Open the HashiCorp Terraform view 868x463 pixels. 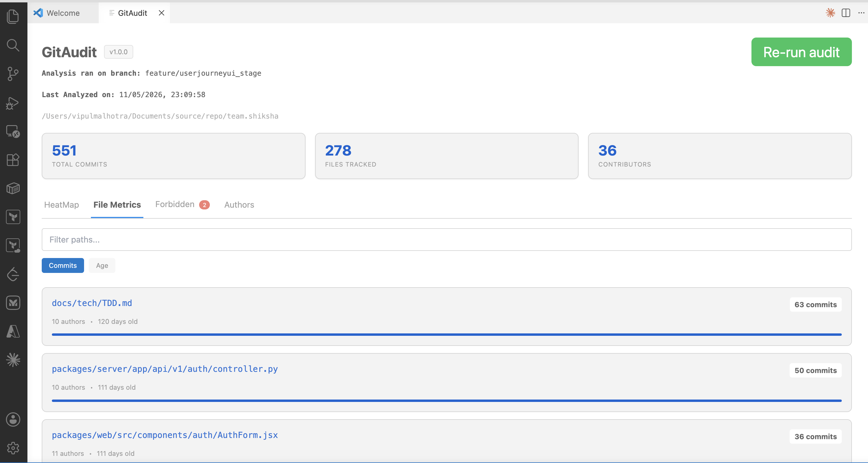pyautogui.click(x=13, y=217)
